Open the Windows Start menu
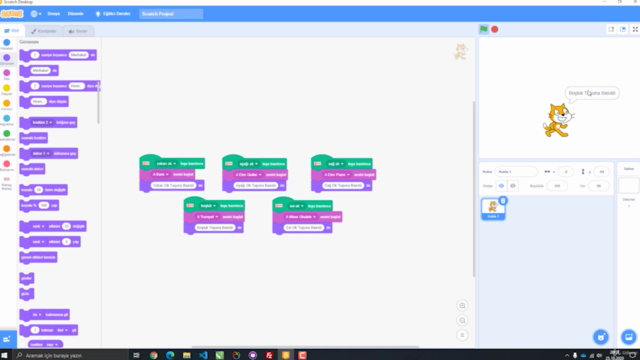Screen dimensions: 640x360 pos(5,356)
